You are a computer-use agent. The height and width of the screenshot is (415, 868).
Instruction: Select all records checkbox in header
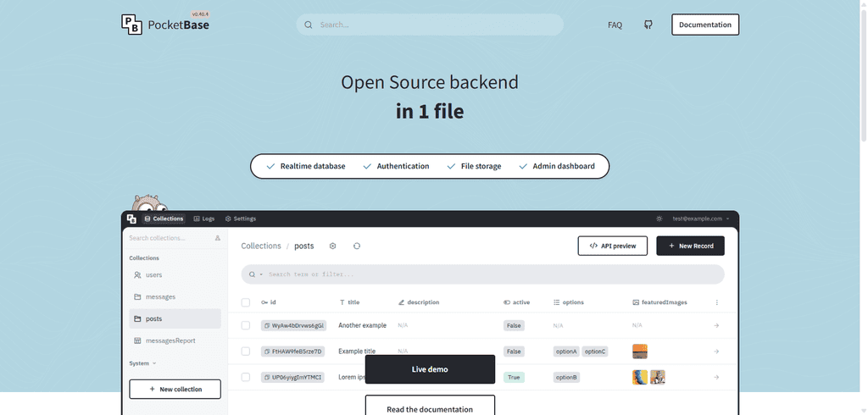246,302
